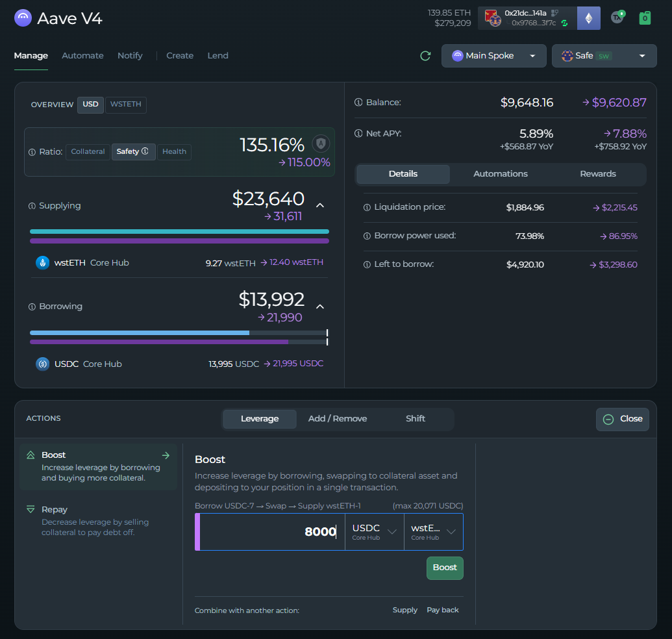Image resolution: width=672 pixels, height=639 pixels.
Task: Select the Collateral ratio option
Action: (x=88, y=152)
